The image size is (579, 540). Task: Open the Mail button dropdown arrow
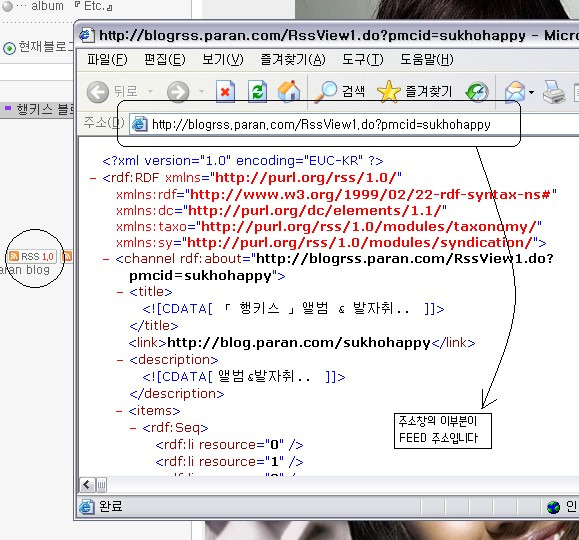(x=531, y=92)
